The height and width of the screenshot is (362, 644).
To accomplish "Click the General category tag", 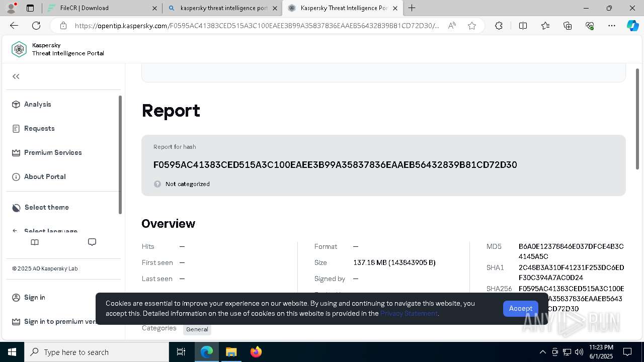I will coord(197,329).
